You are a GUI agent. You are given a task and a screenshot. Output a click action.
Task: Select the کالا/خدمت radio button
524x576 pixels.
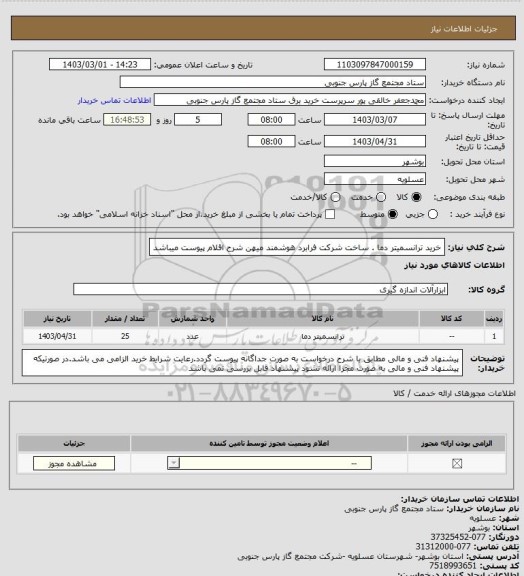(x=335, y=197)
